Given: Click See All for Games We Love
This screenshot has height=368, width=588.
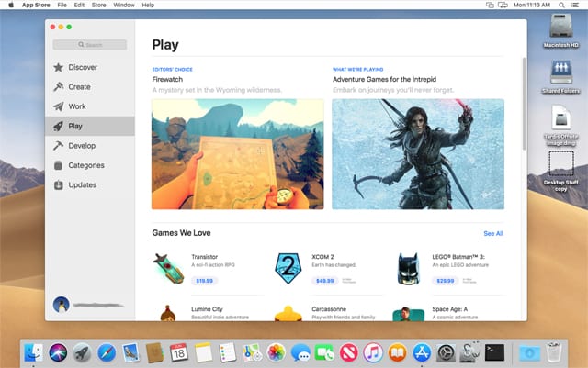Looking at the screenshot, I should [492, 233].
